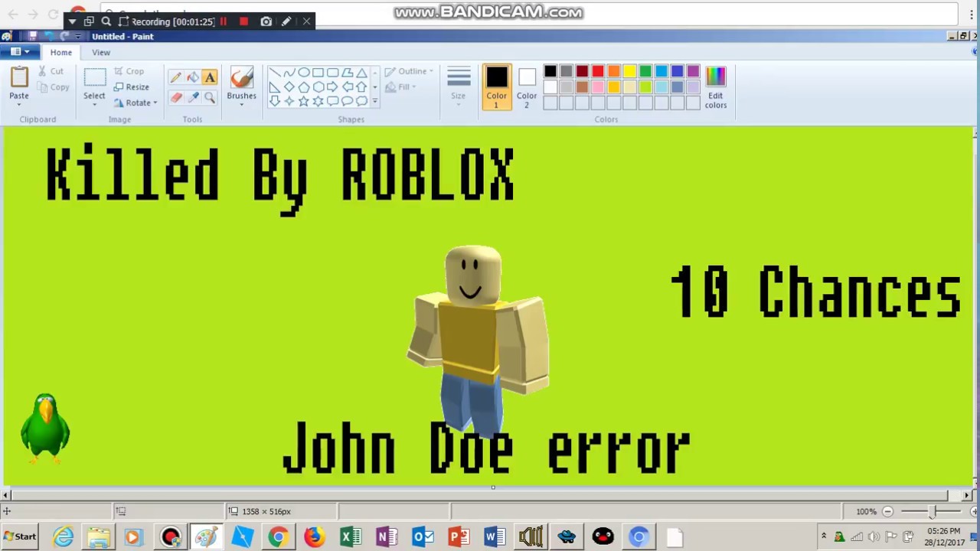Zoom out using the minus button
The width and height of the screenshot is (980, 551).
[x=887, y=511]
